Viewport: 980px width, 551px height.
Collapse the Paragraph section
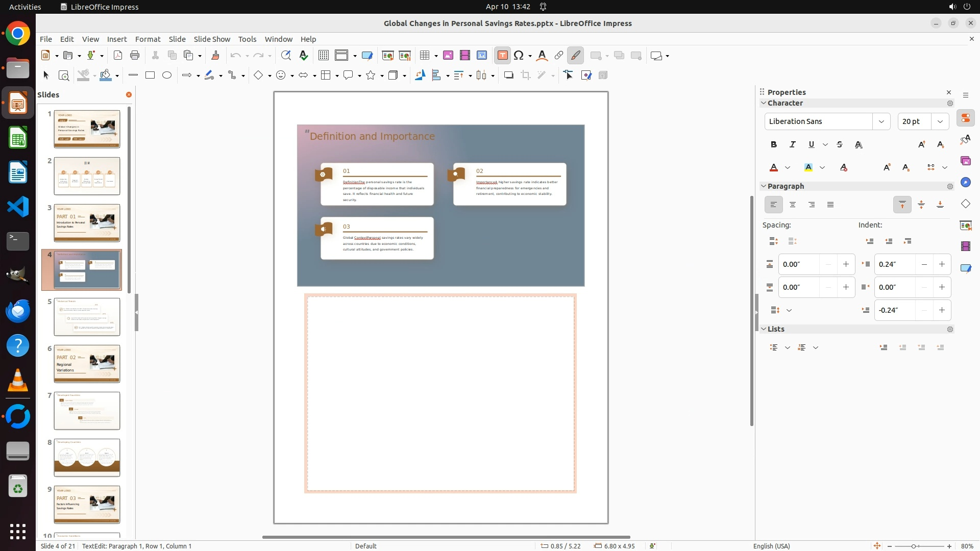[764, 186]
